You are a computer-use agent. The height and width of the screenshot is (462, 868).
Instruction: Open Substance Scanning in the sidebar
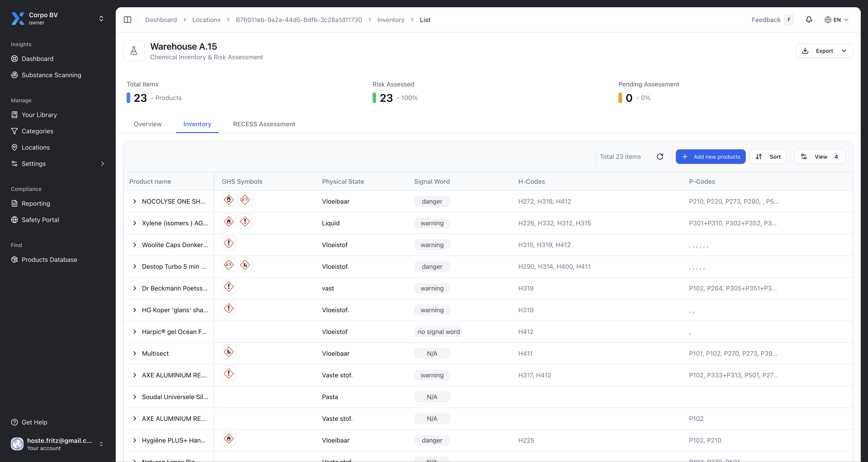(x=51, y=75)
